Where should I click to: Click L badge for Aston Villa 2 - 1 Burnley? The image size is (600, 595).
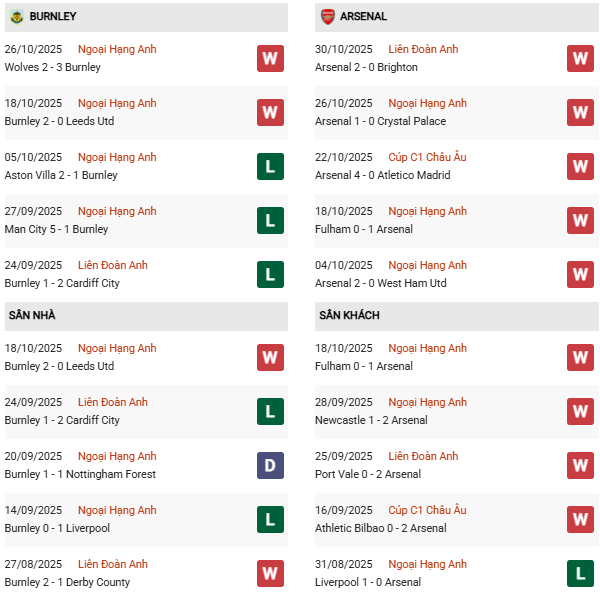click(x=270, y=166)
